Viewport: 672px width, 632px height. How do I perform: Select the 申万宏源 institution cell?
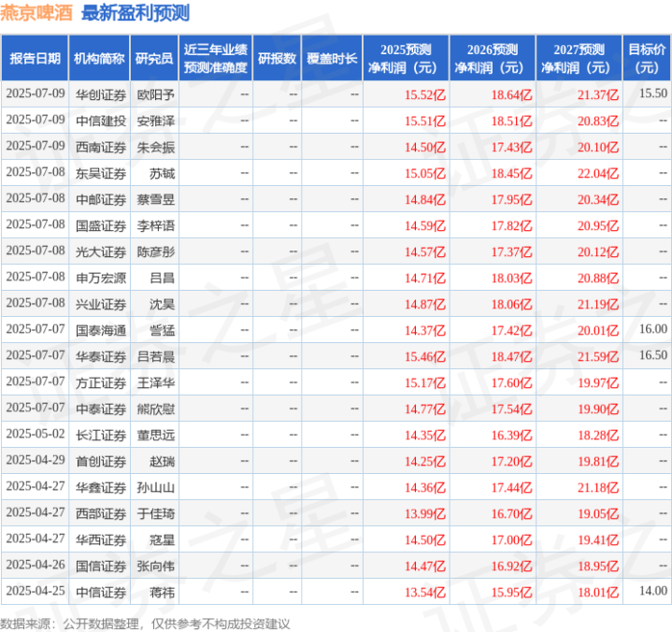[101, 278]
